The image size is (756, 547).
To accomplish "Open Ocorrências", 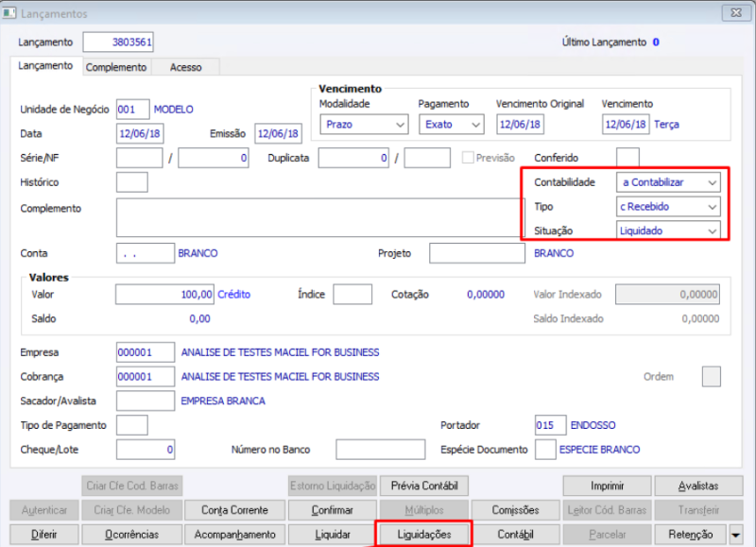I will (x=132, y=535).
